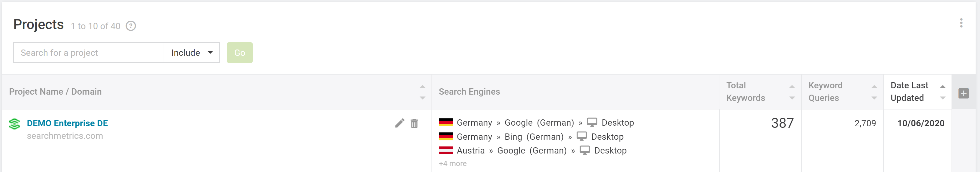
Task: Click the German flag in the Bing row
Action: coord(446,136)
